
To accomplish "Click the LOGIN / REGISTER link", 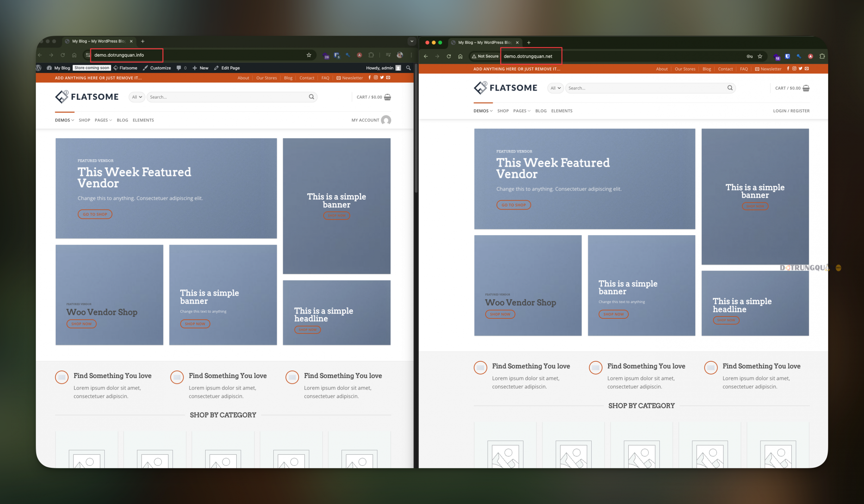I will (791, 111).
